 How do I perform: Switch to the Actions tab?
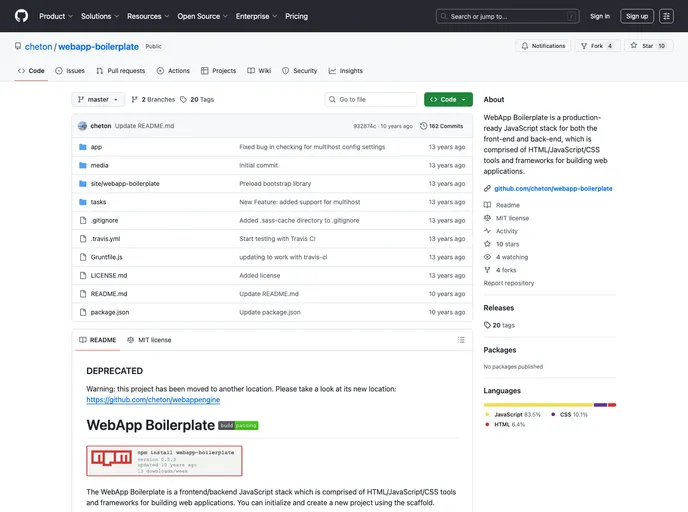(173, 71)
